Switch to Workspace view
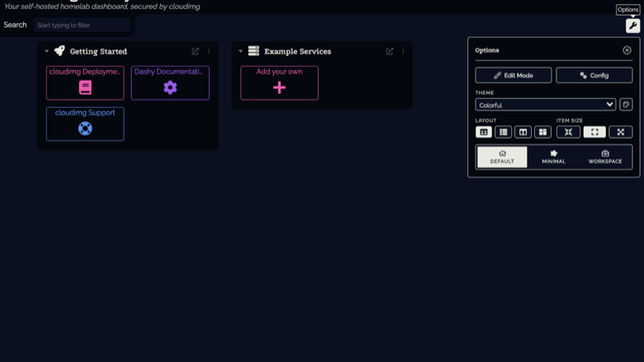The image size is (644, 362). click(605, 157)
